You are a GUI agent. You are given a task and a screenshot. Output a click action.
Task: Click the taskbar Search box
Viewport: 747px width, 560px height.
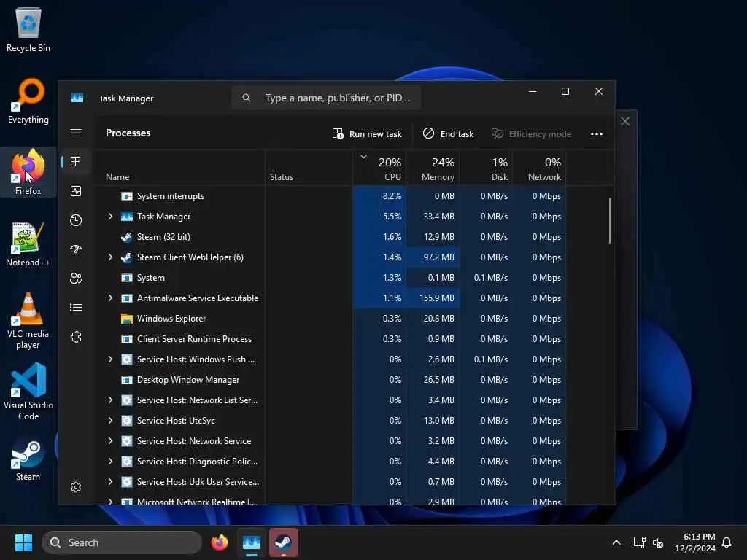(x=122, y=542)
